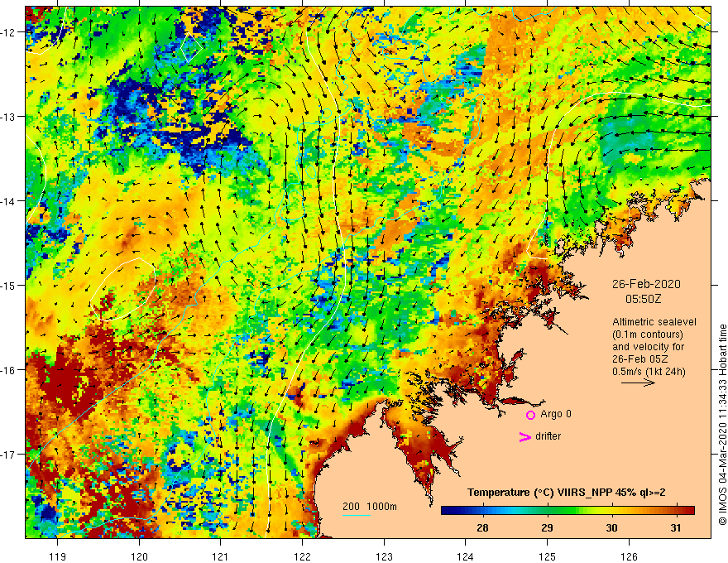Click the velocity scale reference arrow

click(x=639, y=383)
